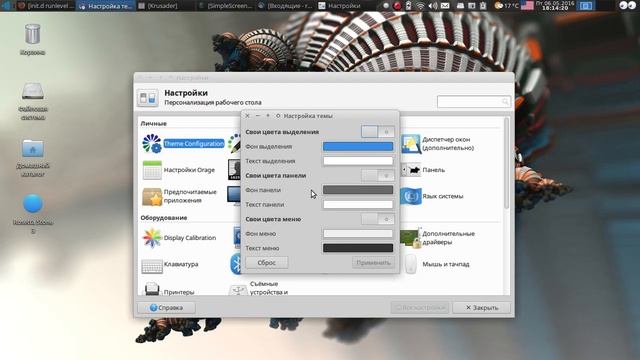The image size is (640, 360).
Task: Toggle custom menu colors switch
Action: pos(378,219)
